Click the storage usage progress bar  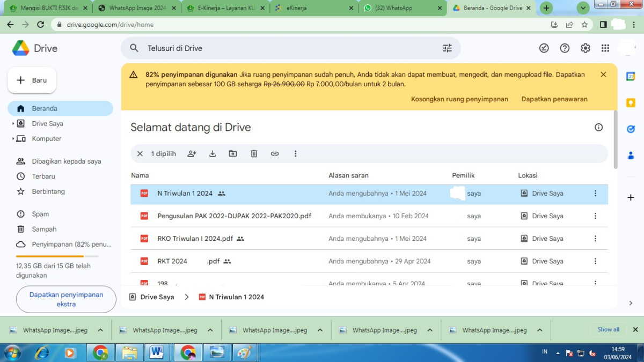tap(57, 256)
